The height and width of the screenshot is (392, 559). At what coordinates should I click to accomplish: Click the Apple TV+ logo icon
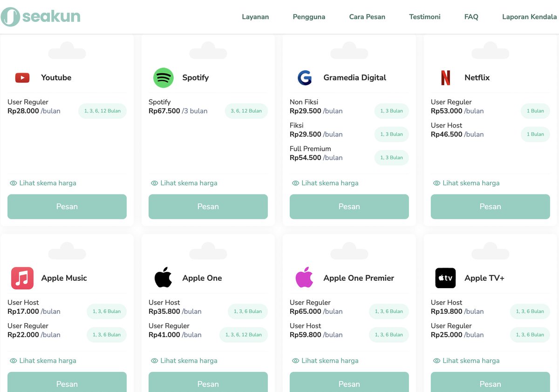pyautogui.click(x=446, y=278)
